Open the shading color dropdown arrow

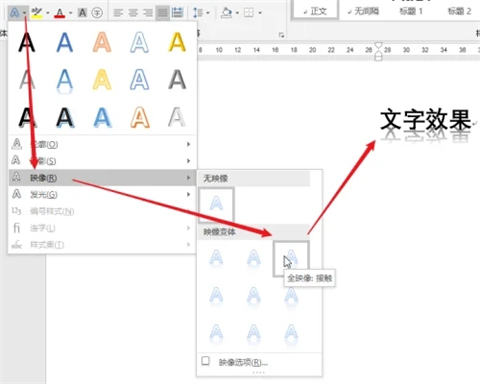(x=237, y=13)
